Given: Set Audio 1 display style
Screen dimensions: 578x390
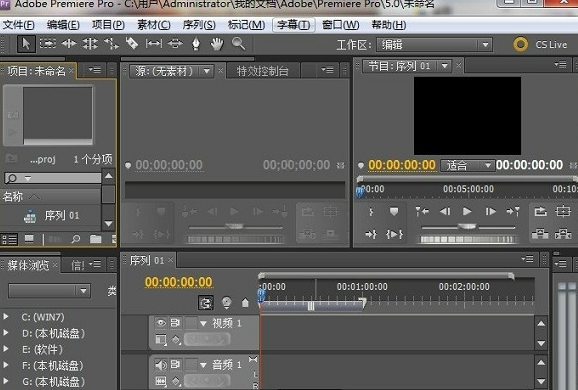Looking at the screenshot, I should 161,380.
